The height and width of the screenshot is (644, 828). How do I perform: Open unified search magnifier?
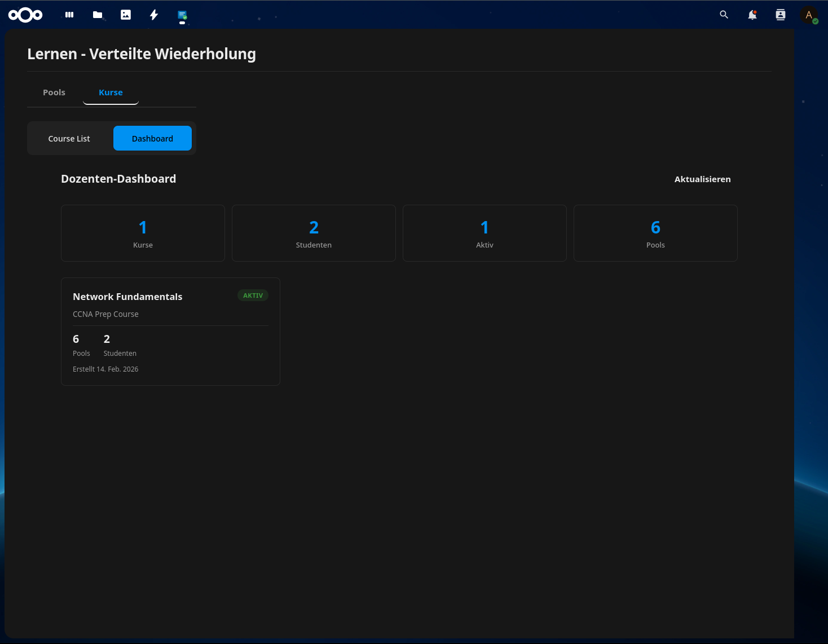[724, 15]
